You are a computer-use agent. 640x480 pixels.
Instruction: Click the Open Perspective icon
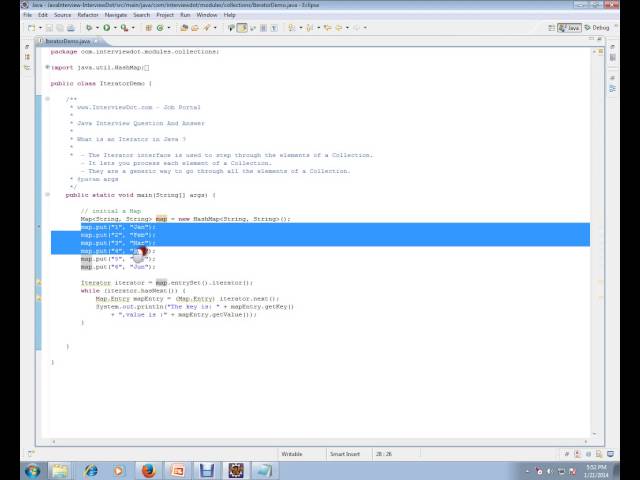(x=551, y=28)
